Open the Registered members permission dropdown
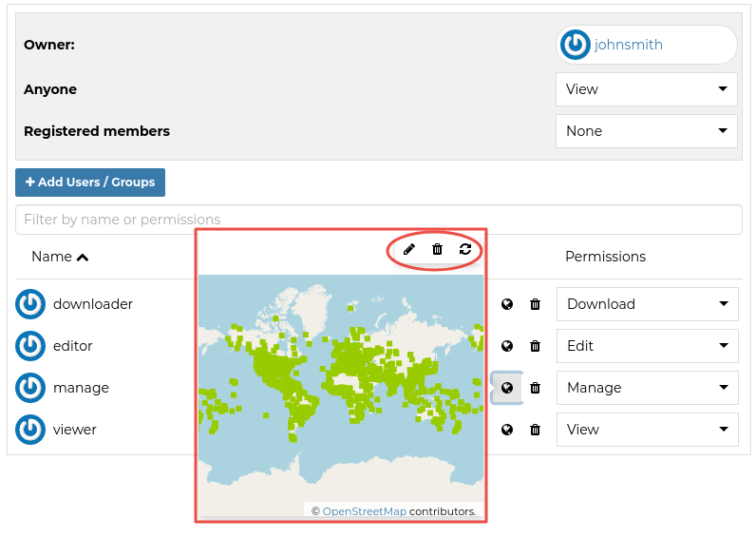The height and width of the screenshot is (557, 756). (x=646, y=131)
